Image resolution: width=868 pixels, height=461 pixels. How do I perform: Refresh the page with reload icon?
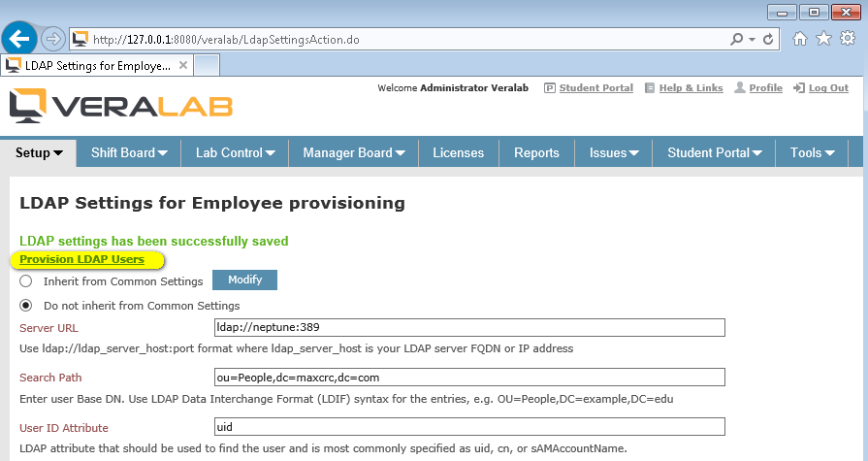pos(768,40)
